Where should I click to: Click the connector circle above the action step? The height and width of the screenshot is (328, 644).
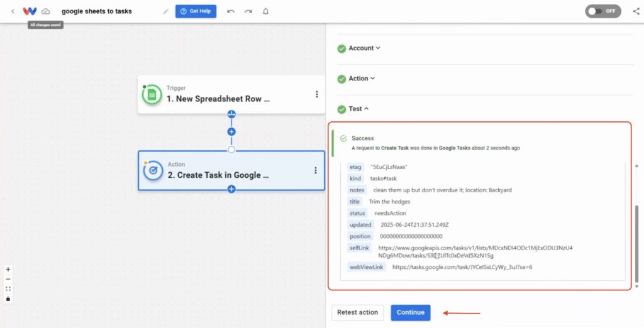[x=231, y=150]
